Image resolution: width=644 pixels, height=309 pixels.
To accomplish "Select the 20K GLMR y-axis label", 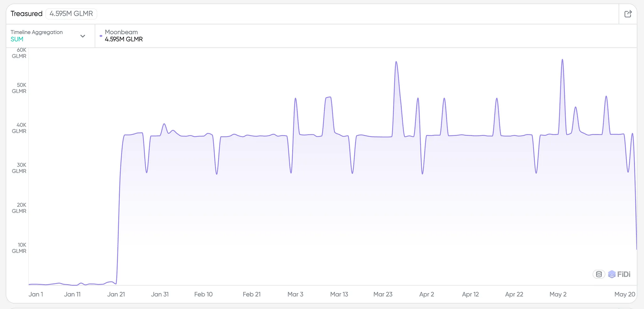I will 19,208.
